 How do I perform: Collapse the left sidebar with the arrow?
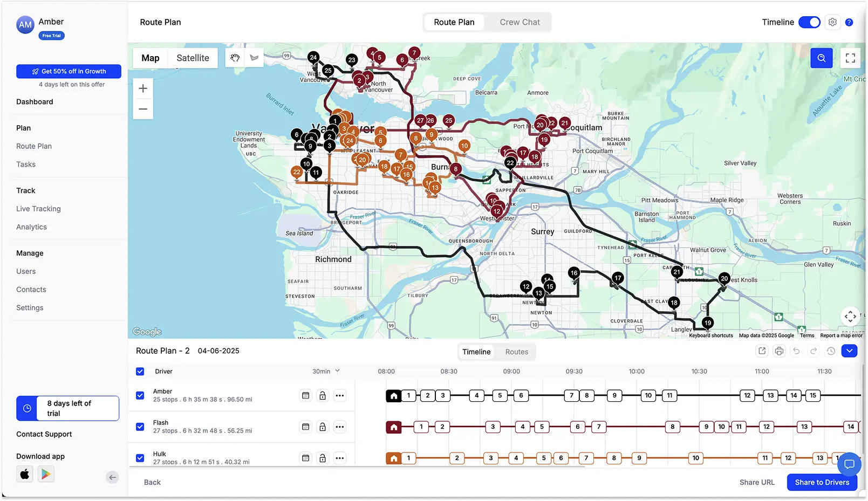point(112,477)
